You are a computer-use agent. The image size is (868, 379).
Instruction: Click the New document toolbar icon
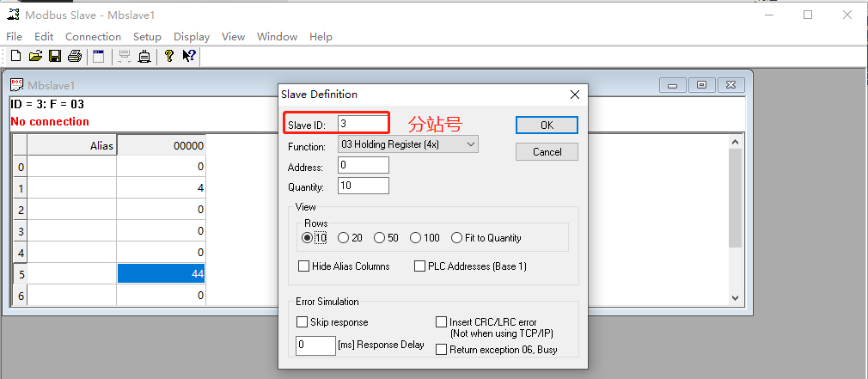point(15,57)
